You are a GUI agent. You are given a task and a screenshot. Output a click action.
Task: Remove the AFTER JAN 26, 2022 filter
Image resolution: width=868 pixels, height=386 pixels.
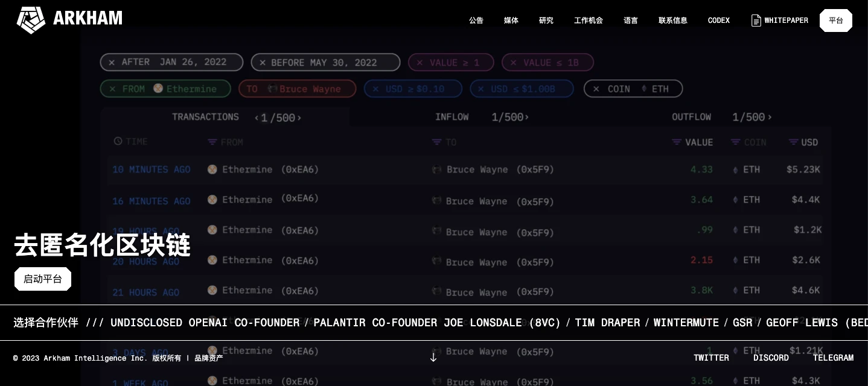112,62
